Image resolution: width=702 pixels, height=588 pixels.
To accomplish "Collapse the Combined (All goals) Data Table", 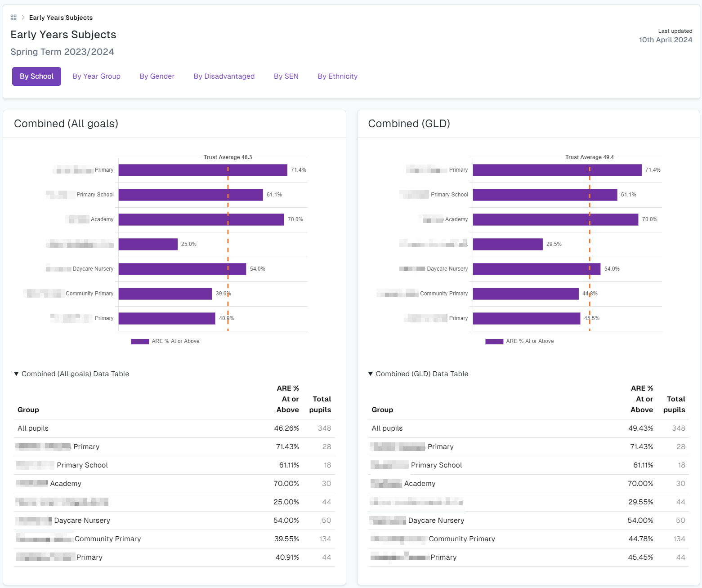I will [72, 374].
